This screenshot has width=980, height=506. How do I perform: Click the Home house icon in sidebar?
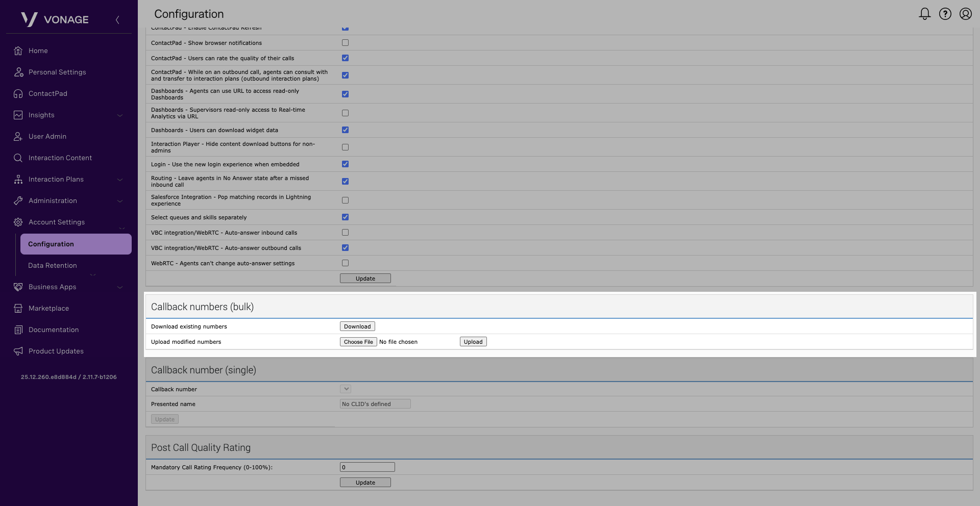[18, 50]
